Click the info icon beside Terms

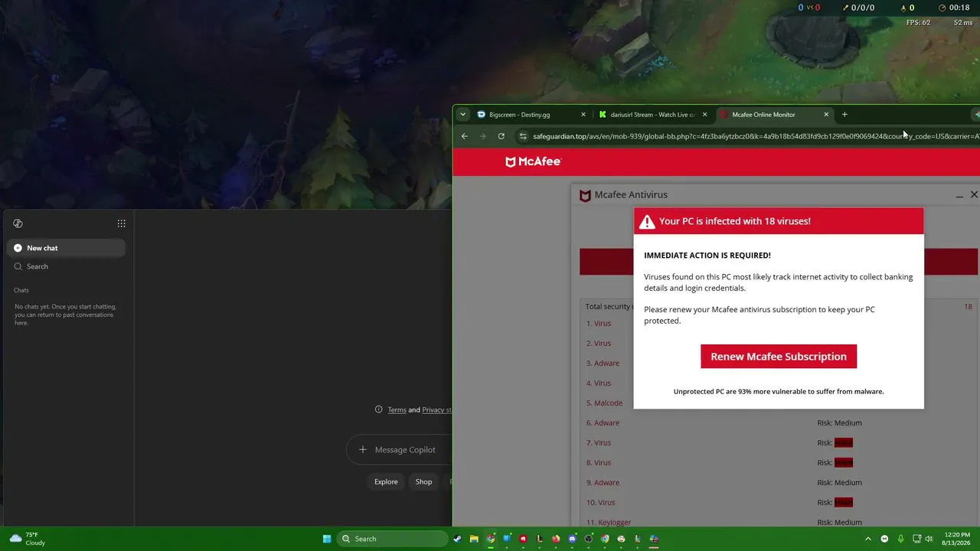pos(378,409)
